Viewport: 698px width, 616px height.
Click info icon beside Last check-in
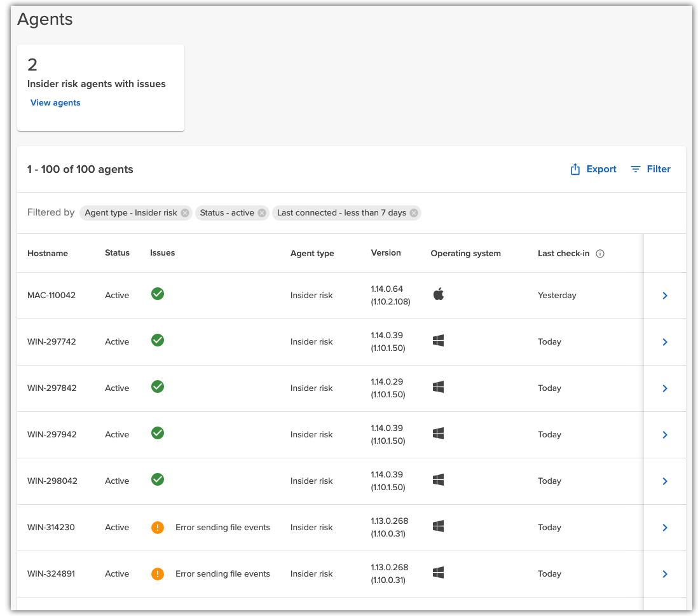[600, 254]
